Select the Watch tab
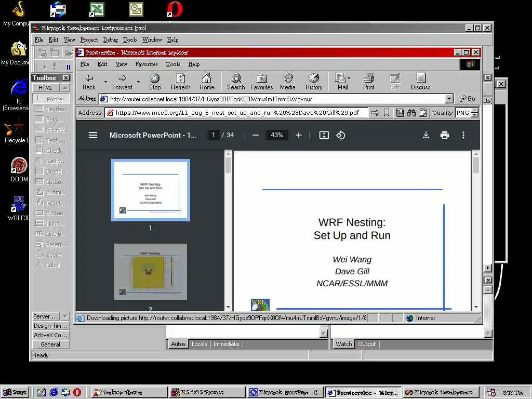Image resolution: width=532 pixels, height=399 pixels. click(344, 344)
